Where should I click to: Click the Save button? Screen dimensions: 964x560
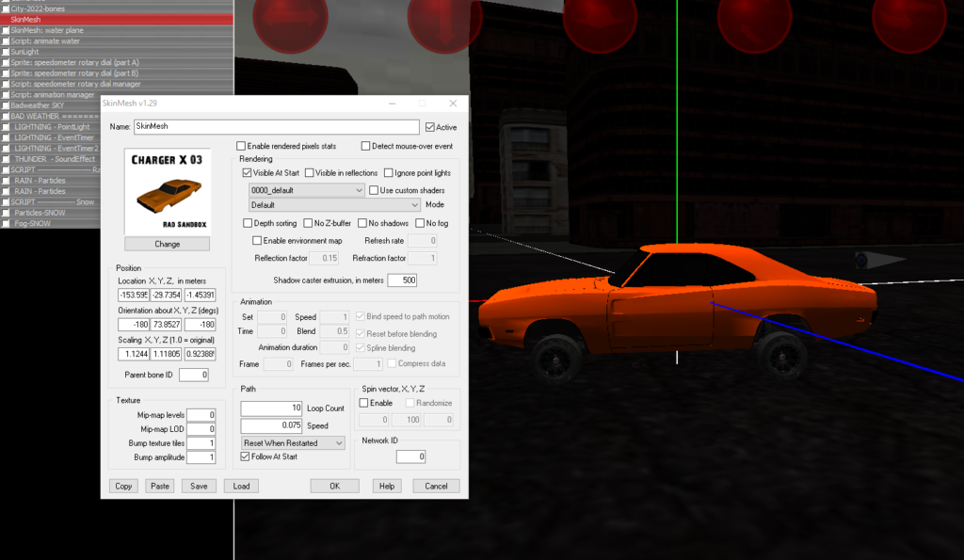[199, 487]
